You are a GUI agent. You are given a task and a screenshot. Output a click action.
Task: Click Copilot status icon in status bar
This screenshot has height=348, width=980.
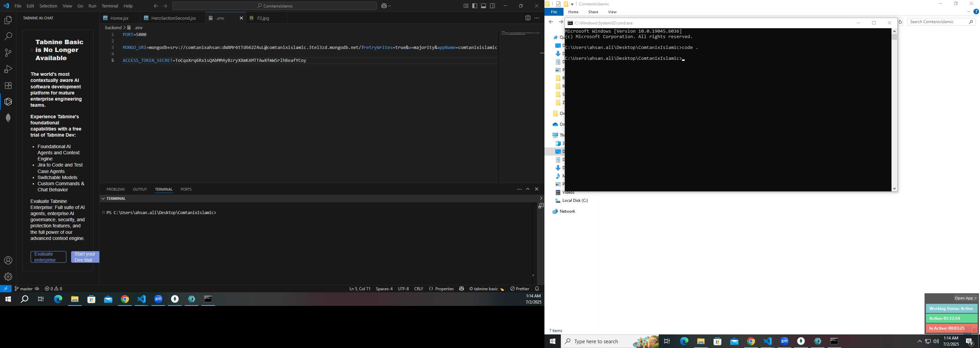click(x=461, y=289)
